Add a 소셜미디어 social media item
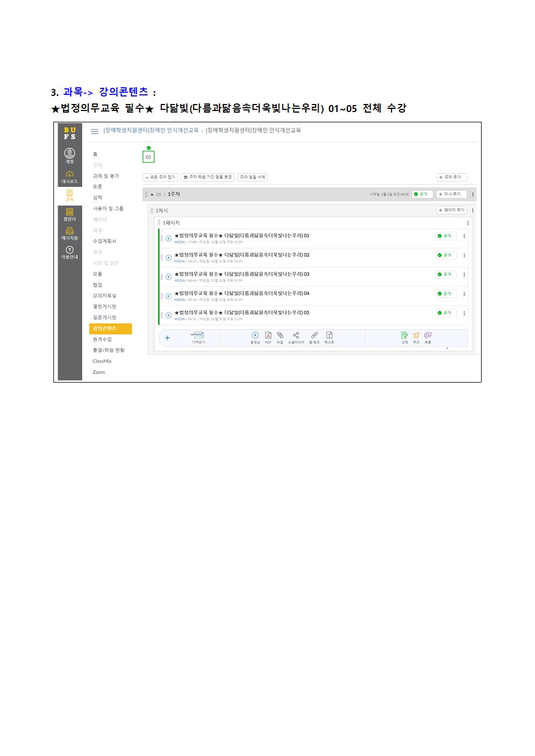Image resolution: width=535 pixels, height=756 pixels. (x=296, y=337)
